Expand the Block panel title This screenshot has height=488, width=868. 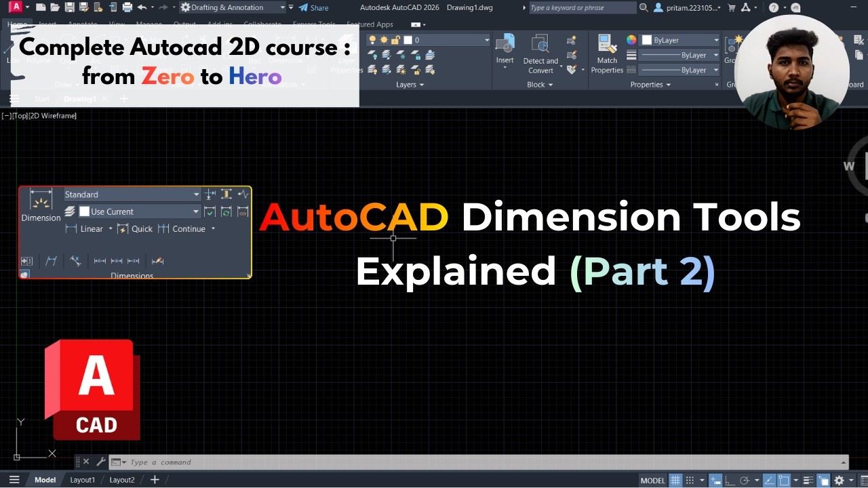(x=540, y=85)
